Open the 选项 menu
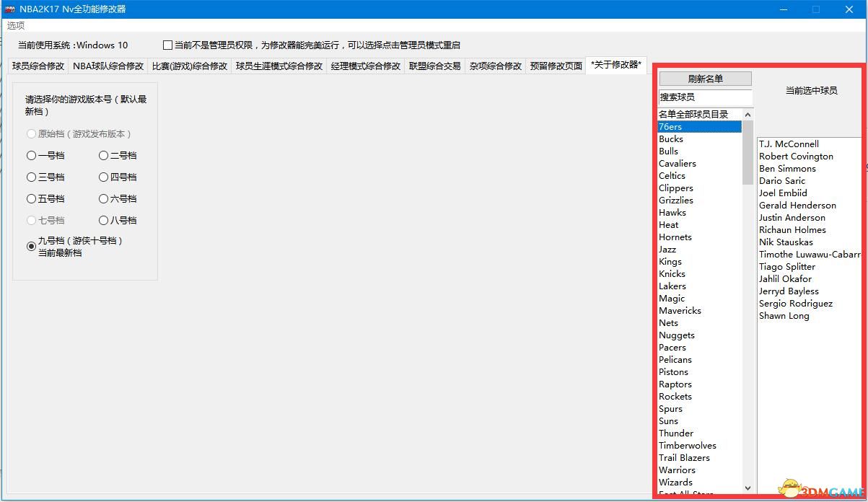The image size is (868, 502). pos(16,26)
